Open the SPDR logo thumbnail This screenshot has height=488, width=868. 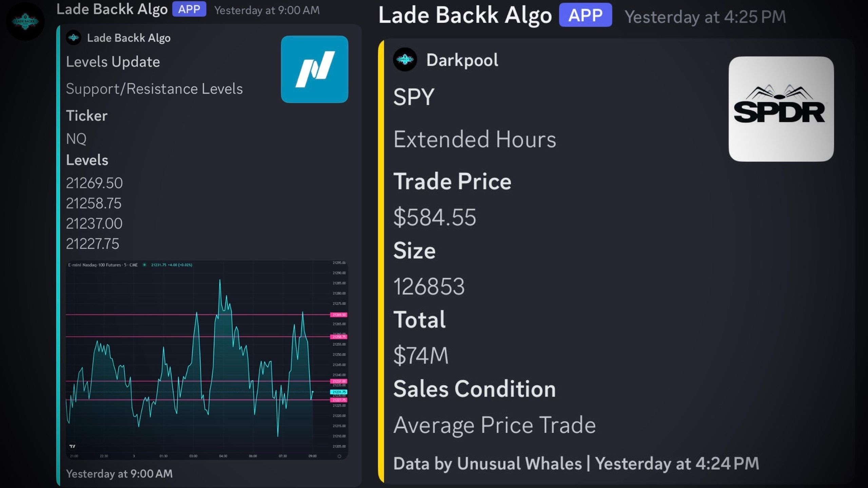pos(781,109)
